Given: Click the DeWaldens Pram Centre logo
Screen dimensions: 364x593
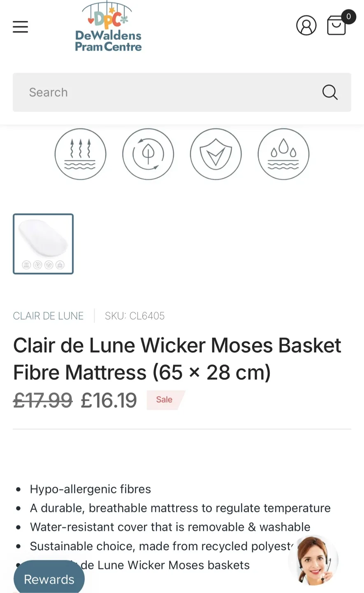Looking at the screenshot, I should [x=108, y=27].
